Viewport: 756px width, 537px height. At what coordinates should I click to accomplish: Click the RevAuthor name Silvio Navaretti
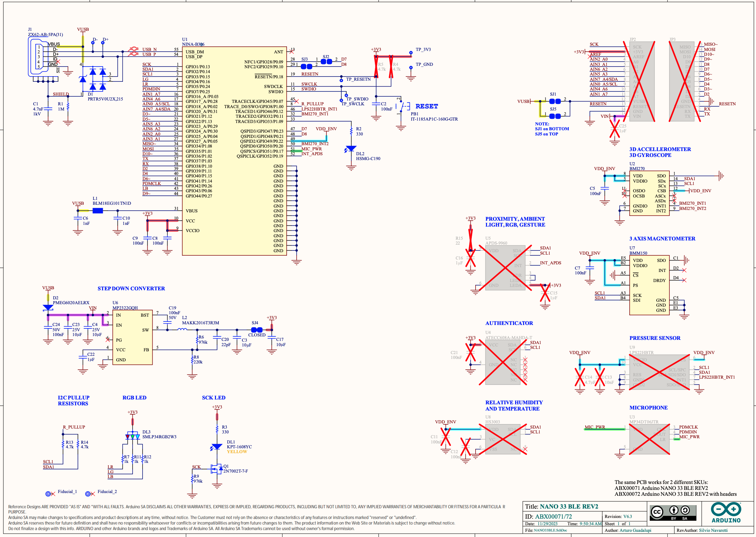713,530
